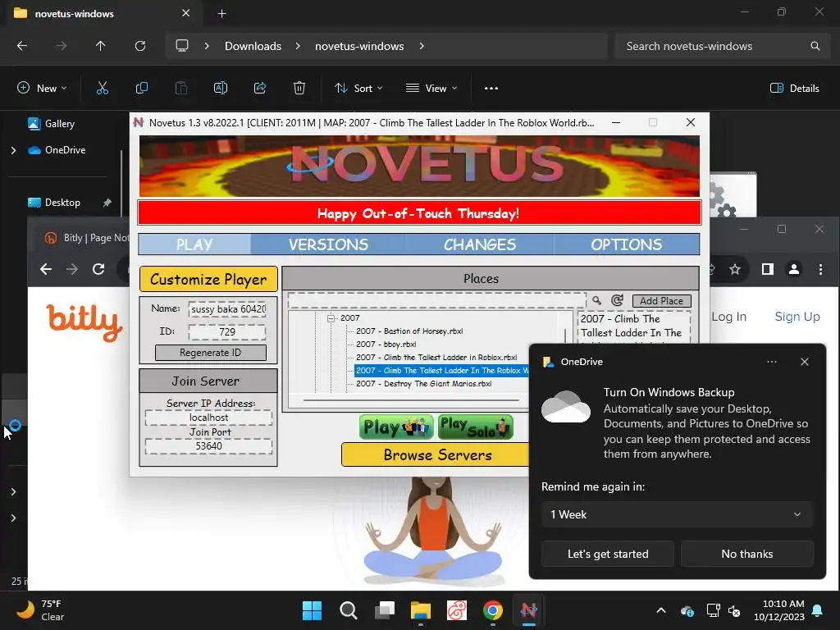Refresh the Places list with reload icon

click(x=617, y=300)
